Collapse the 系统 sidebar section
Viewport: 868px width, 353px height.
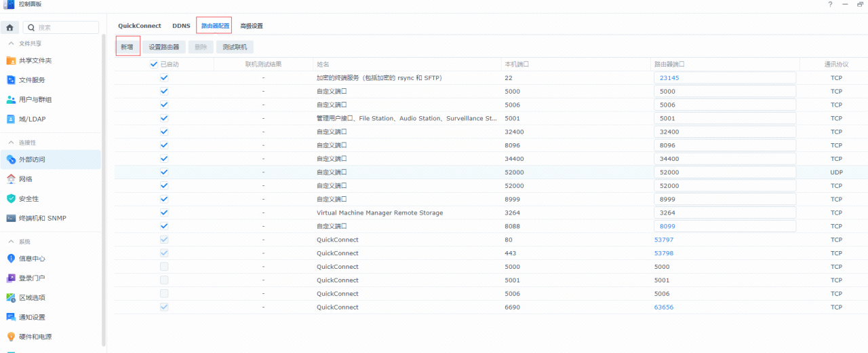click(11, 242)
